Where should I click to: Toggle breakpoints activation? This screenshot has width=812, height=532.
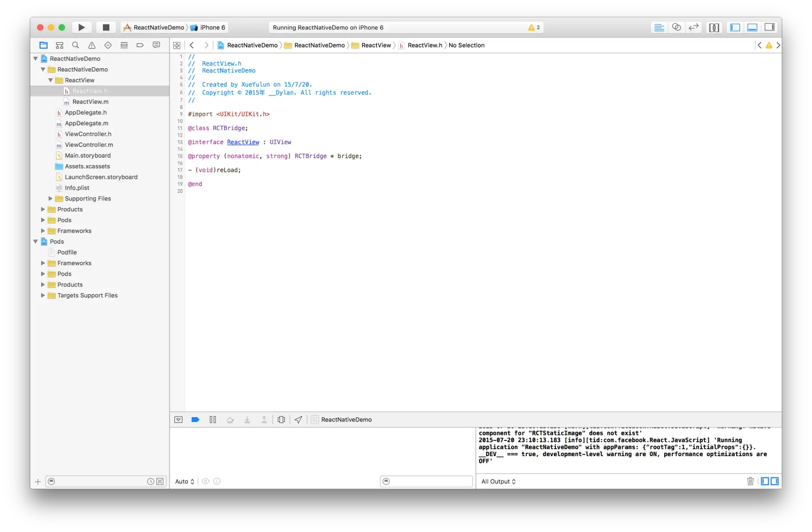(x=195, y=420)
